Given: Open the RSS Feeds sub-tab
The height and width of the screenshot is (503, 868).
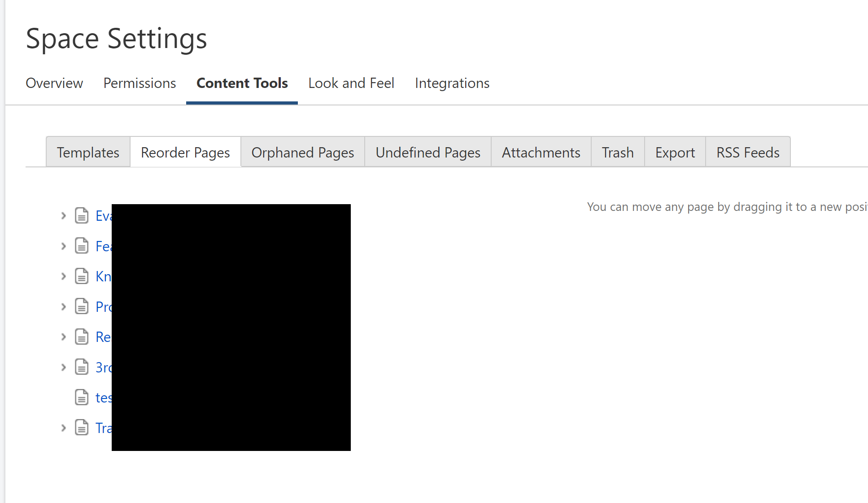Looking at the screenshot, I should (x=748, y=152).
